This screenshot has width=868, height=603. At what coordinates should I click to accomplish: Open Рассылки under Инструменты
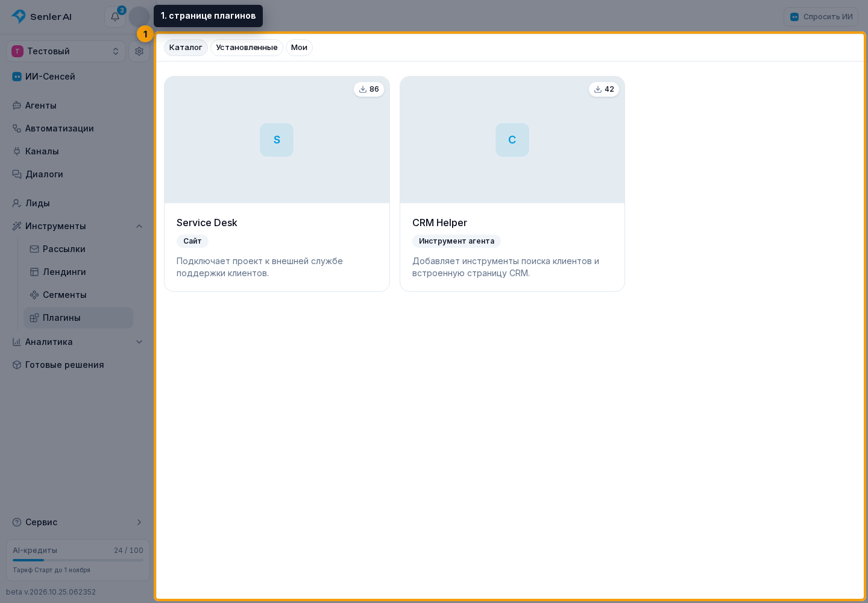tap(78, 249)
